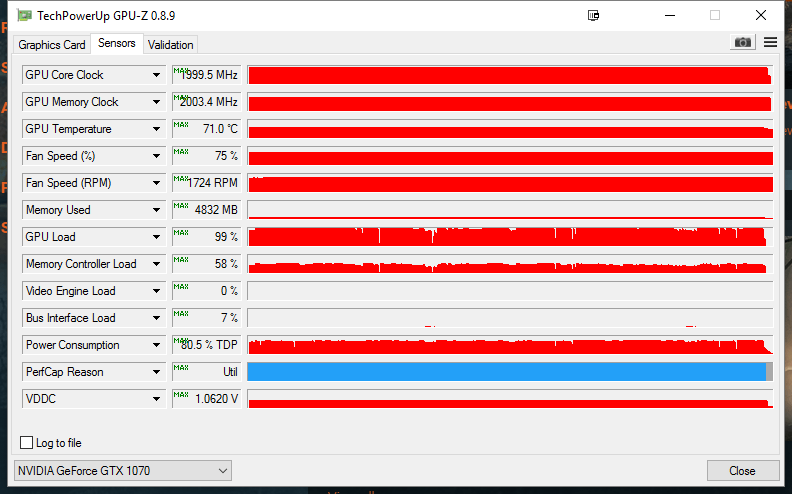
Task: Switch to the Validation tab
Action: coord(171,45)
